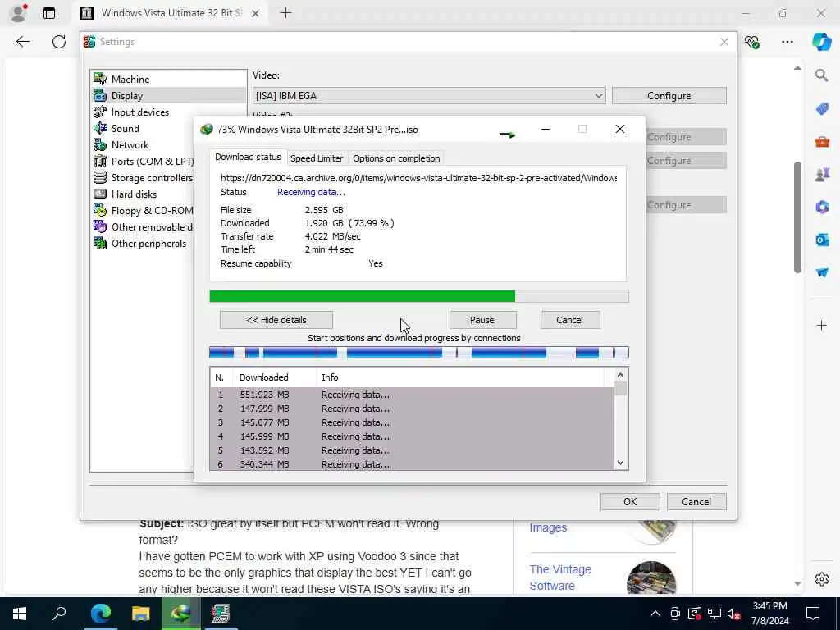Viewport: 840px width, 630px height.
Task: Click the Edge sidebar search icon
Action: click(x=821, y=75)
